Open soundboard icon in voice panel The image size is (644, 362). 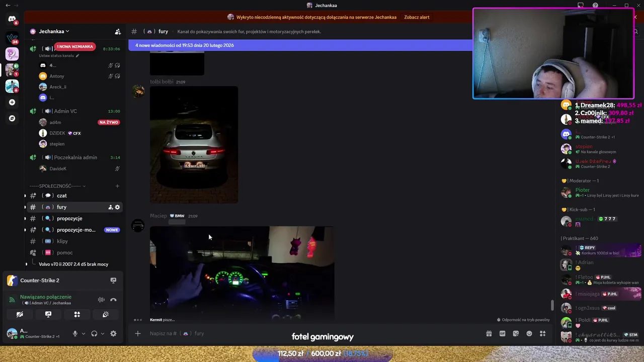(x=106, y=314)
